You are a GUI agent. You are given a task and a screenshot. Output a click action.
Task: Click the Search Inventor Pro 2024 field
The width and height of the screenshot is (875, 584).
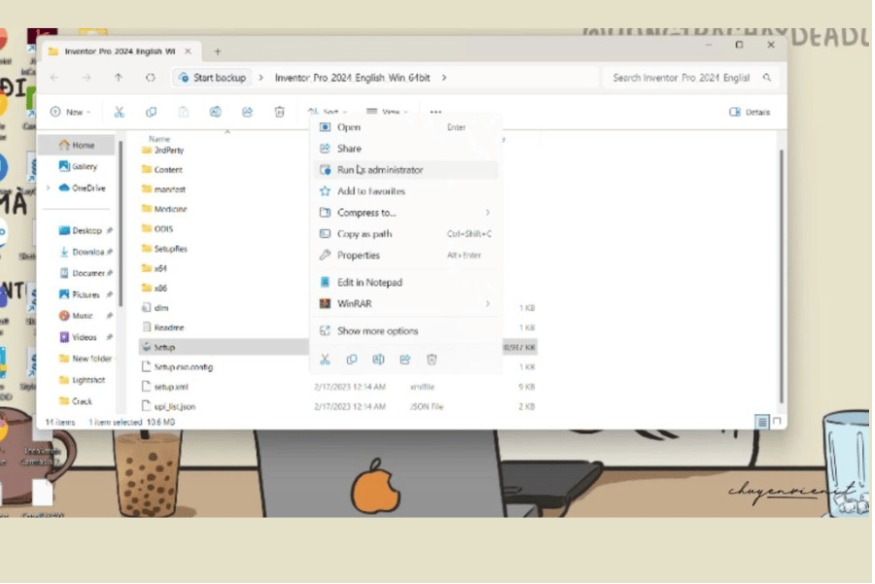tap(680, 77)
